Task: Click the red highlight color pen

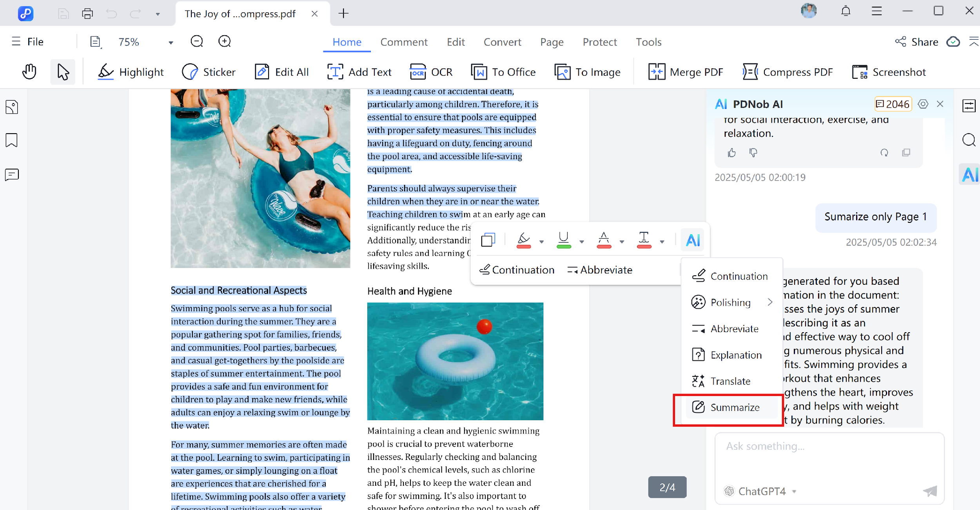Action: pyautogui.click(x=524, y=239)
